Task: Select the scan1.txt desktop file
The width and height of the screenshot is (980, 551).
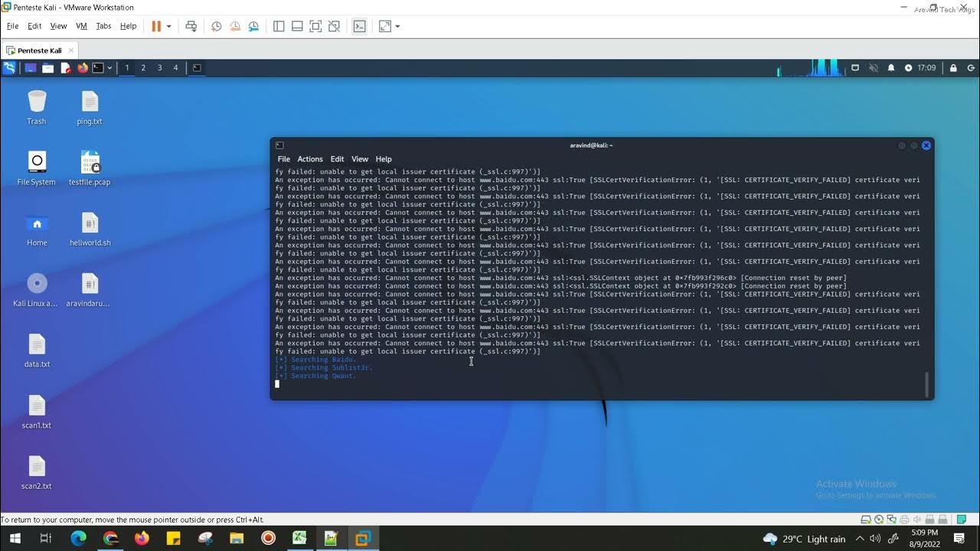Action: tap(37, 412)
